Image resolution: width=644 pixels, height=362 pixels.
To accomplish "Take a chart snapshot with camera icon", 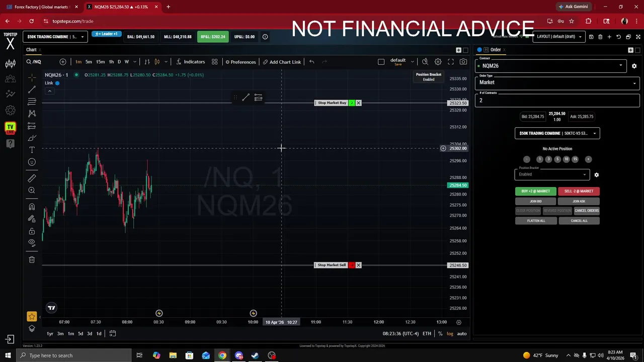I will coord(463,62).
